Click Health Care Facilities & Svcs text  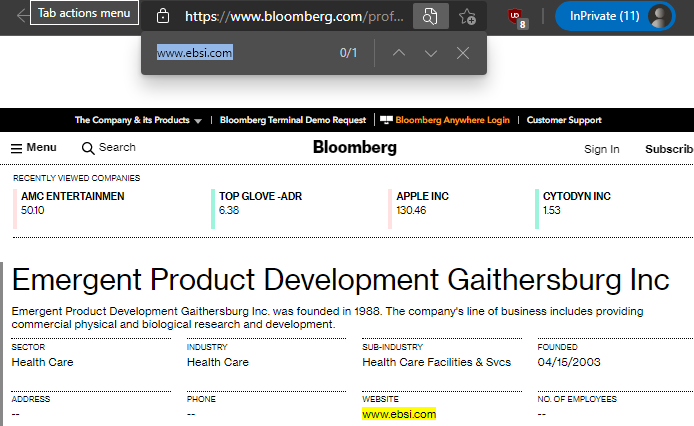point(436,362)
